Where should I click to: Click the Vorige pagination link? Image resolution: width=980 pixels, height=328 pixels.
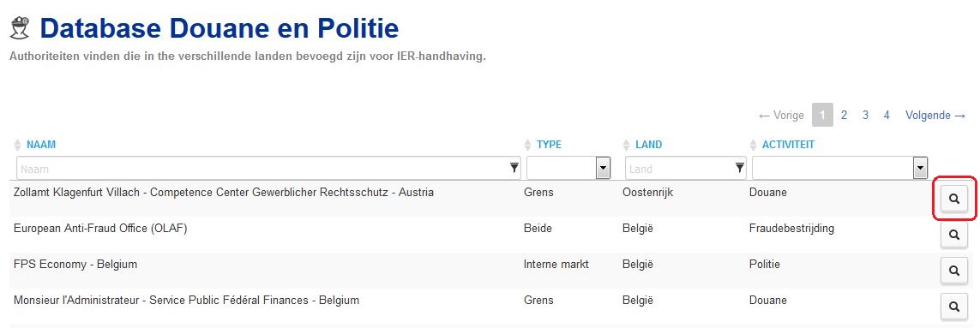coord(780,115)
